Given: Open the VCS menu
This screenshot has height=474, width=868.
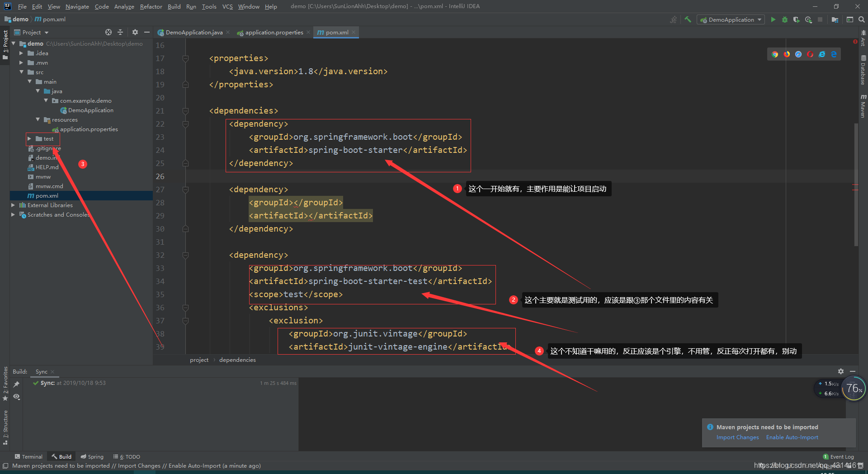Looking at the screenshot, I should (227, 6).
